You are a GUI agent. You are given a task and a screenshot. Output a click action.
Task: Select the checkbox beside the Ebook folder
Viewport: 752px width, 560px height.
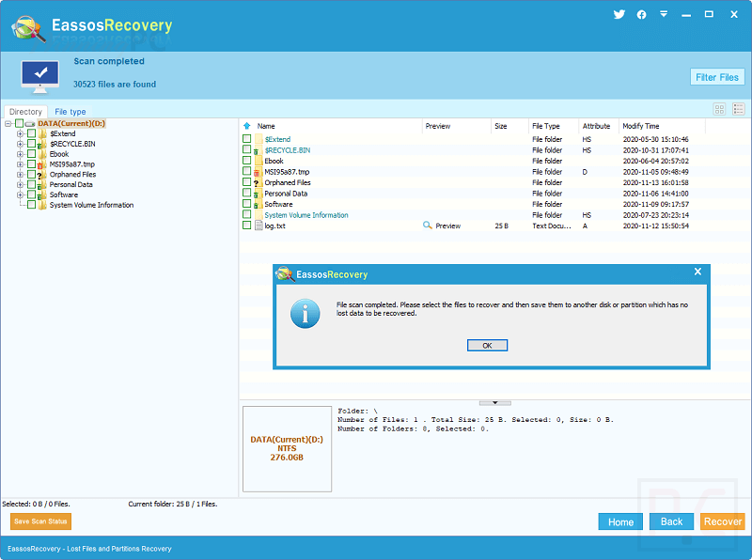click(x=32, y=154)
